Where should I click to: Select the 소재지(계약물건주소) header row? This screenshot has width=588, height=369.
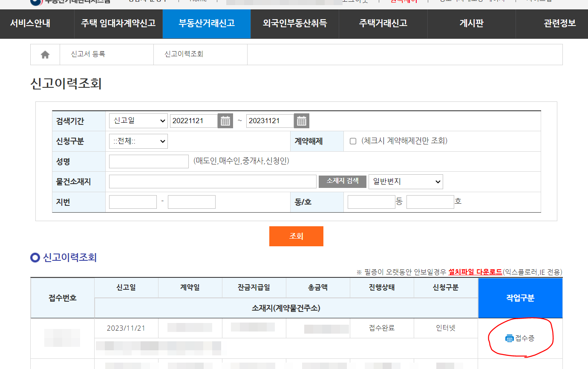(286, 308)
